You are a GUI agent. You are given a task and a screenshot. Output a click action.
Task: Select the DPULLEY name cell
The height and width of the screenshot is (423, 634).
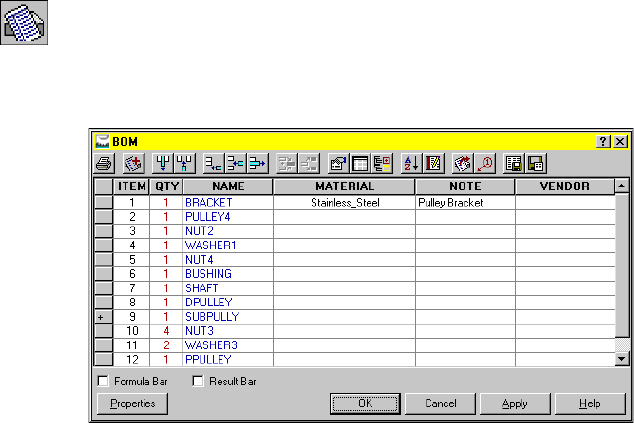pos(228,302)
